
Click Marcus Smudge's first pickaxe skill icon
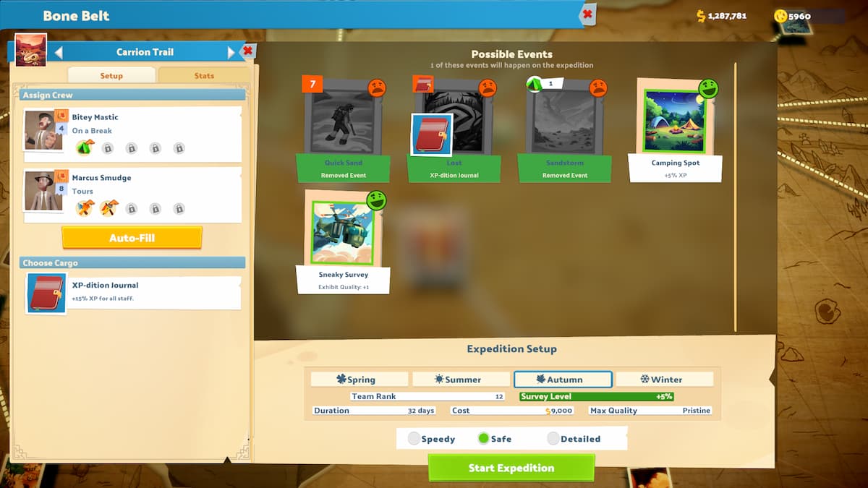coord(85,208)
